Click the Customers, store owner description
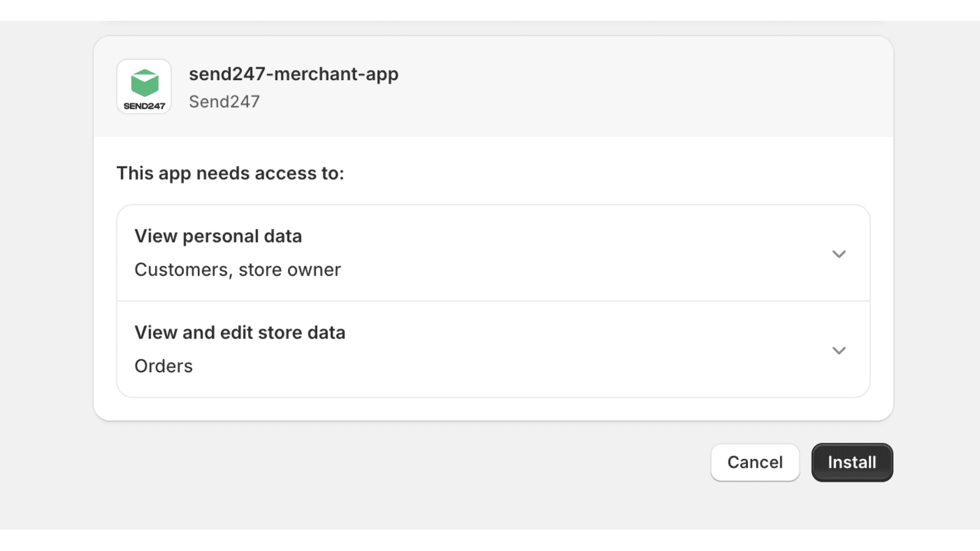This screenshot has width=980, height=551. click(238, 269)
